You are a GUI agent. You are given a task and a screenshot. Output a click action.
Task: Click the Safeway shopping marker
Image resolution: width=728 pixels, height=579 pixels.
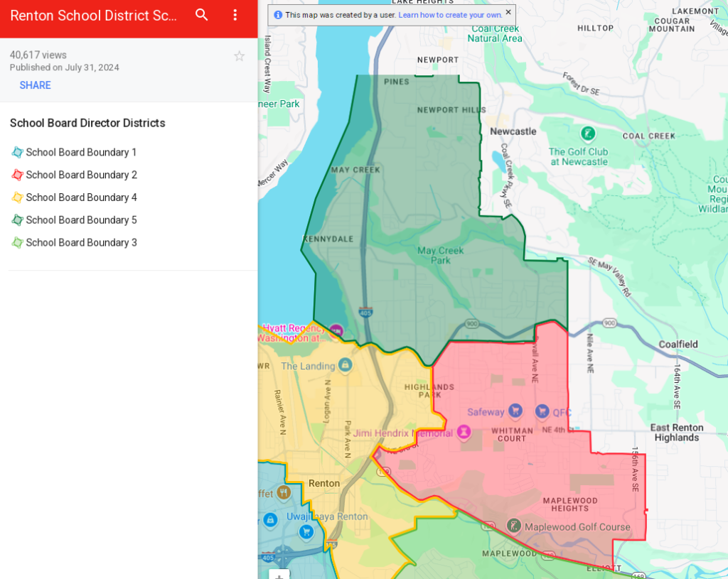click(515, 411)
